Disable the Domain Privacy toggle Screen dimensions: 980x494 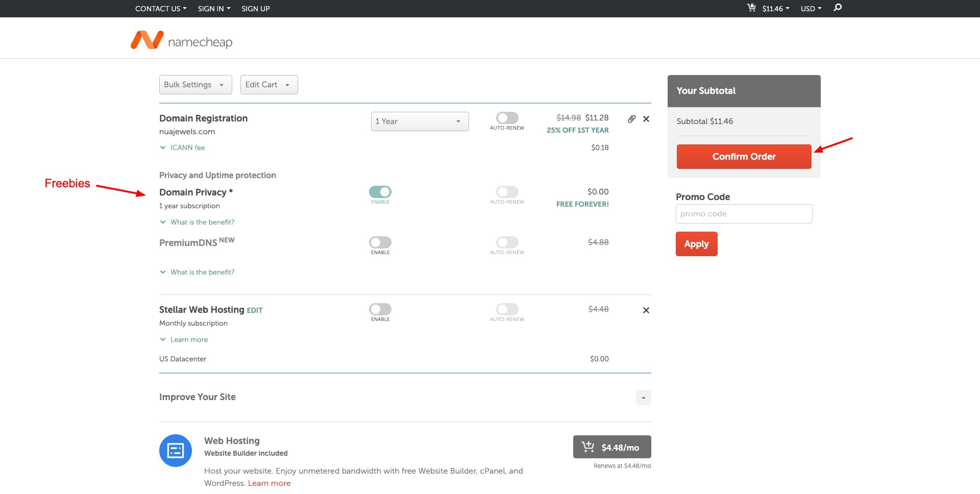click(380, 192)
